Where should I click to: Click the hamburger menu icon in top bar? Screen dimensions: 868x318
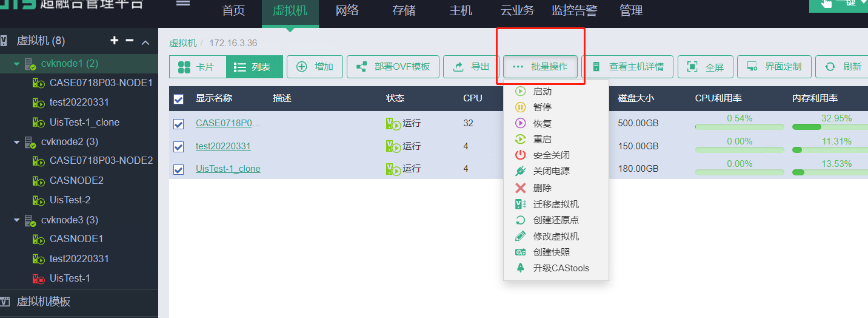(x=182, y=4)
